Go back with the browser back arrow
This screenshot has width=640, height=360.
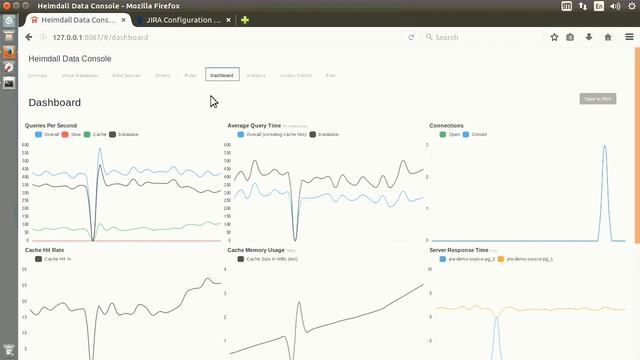pos(29,37)
